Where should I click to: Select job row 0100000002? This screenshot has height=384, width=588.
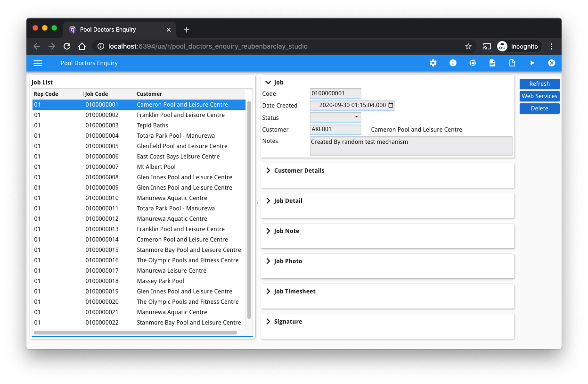139,115
